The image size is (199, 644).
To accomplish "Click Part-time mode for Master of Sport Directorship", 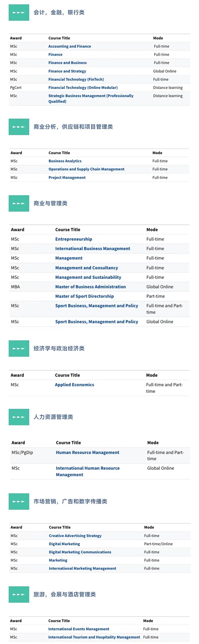I will [156, 296].
